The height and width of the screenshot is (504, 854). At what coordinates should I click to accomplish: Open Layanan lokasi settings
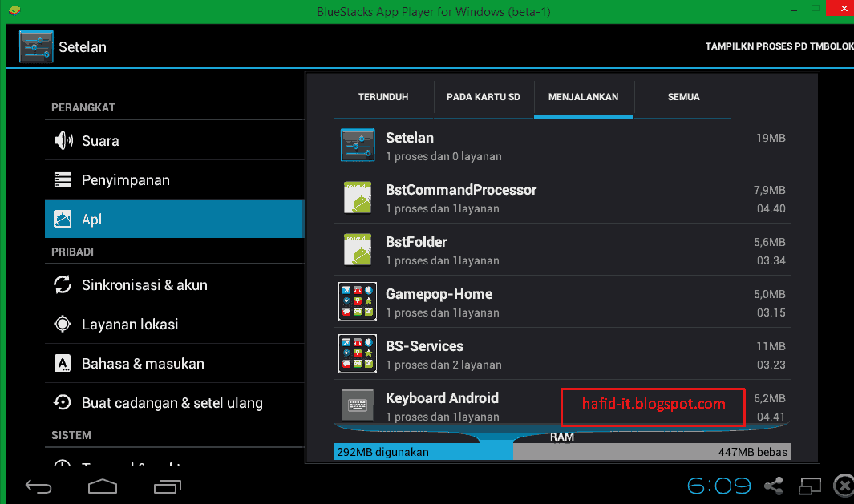pos(174,324)
